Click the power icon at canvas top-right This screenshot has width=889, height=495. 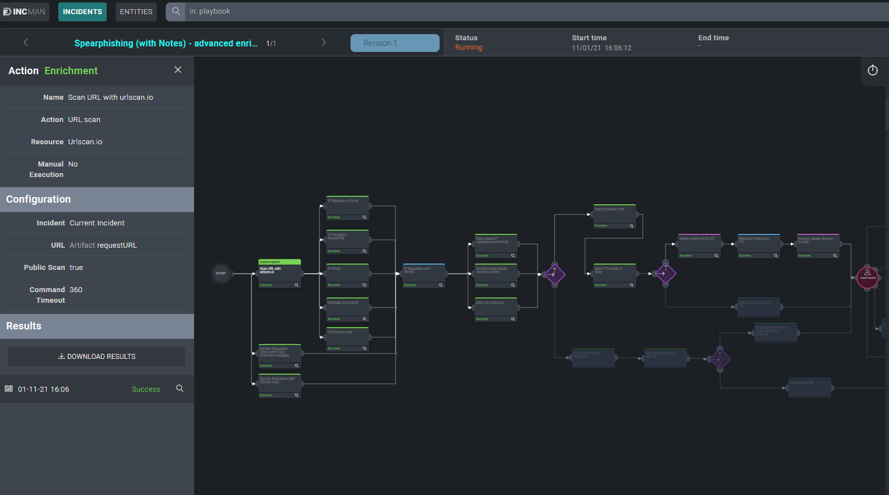pos(872,70)
